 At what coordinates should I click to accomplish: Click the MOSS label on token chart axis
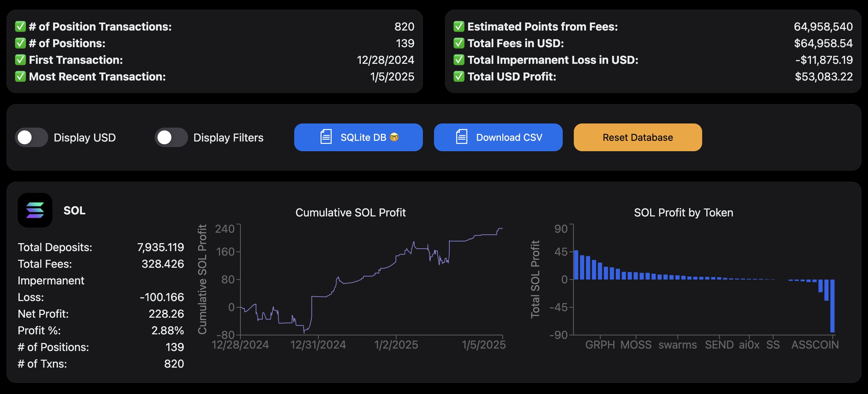[x=636, y=345]
